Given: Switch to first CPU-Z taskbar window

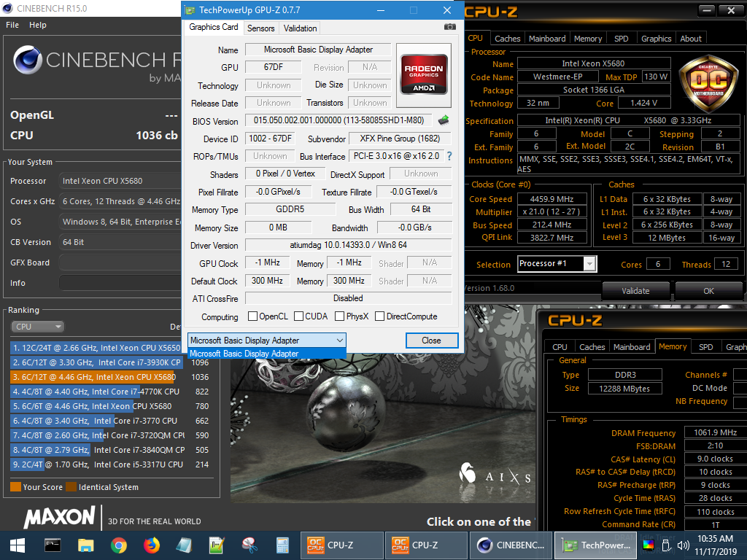Looking at the screenshot, I should tap(342, 545).
